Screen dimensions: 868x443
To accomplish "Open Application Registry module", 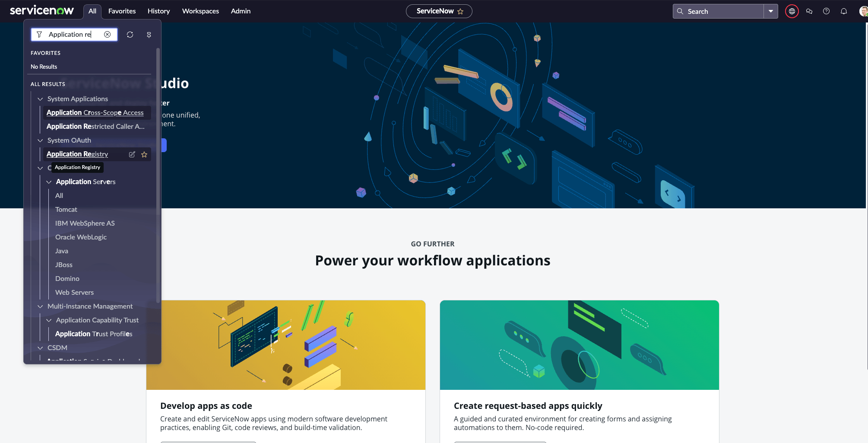I will [x=77, y=154].
